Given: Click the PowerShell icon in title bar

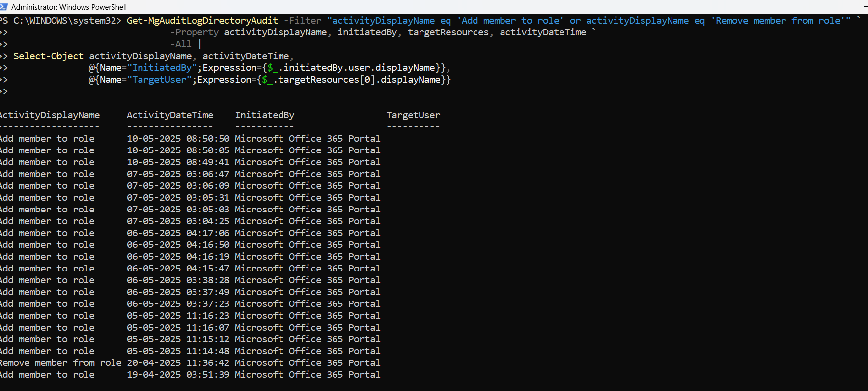Looking at the screenshot, I should (4, 7).
